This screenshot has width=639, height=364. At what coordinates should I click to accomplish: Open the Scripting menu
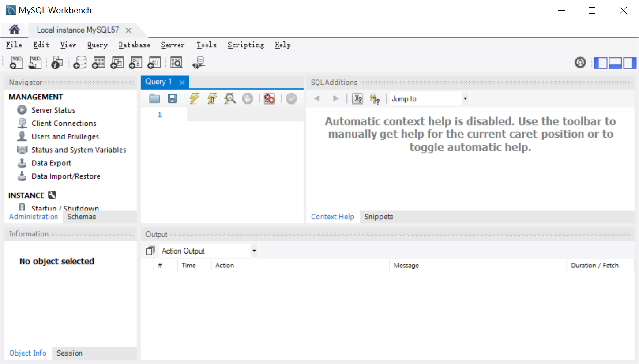pyautogui.click(x=246, y=45)
